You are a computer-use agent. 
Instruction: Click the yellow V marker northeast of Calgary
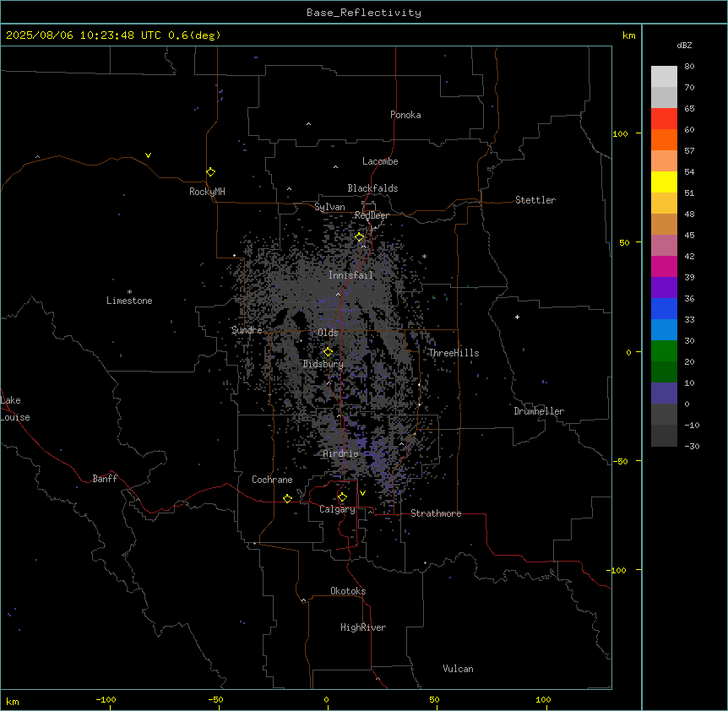(x=362, y=493)
